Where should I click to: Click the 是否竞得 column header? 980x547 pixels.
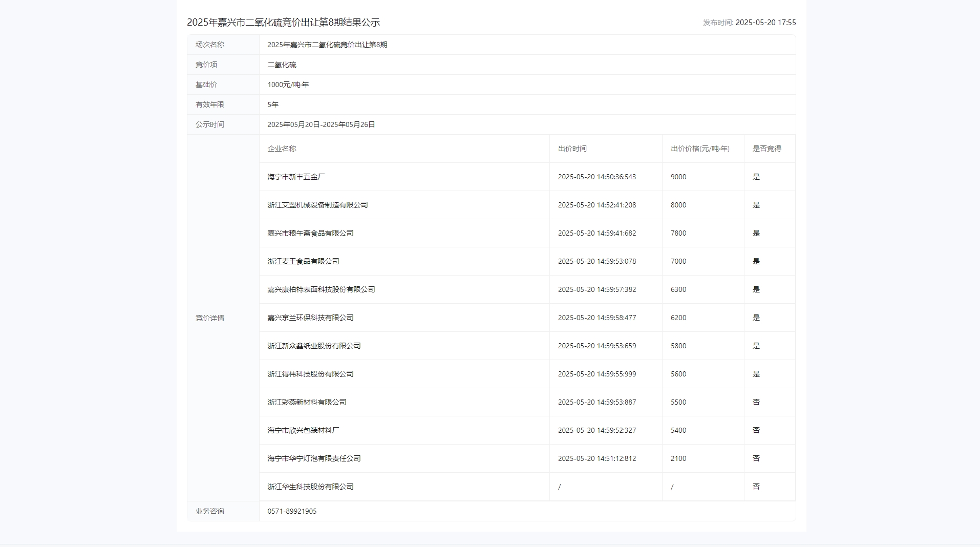coord(767,149)
